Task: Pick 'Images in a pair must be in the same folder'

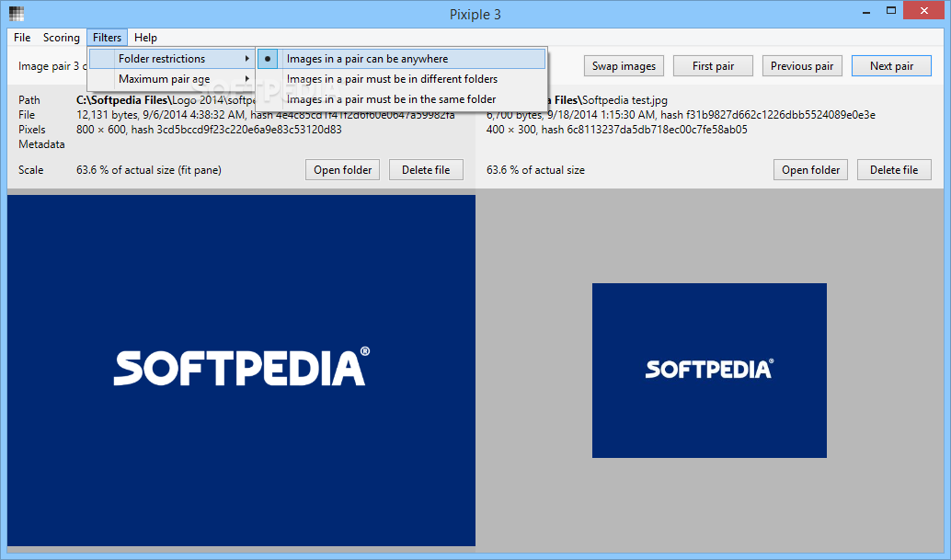Action: [x=391, y=99]
